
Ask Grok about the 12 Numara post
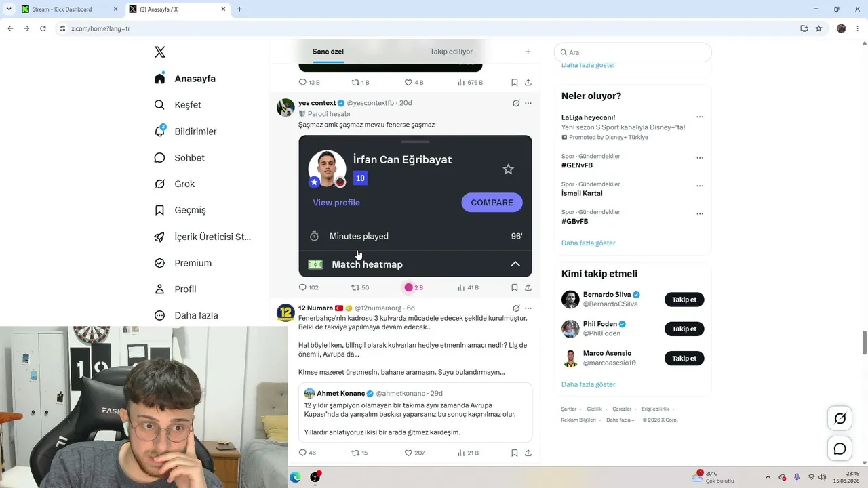(516, 308)
